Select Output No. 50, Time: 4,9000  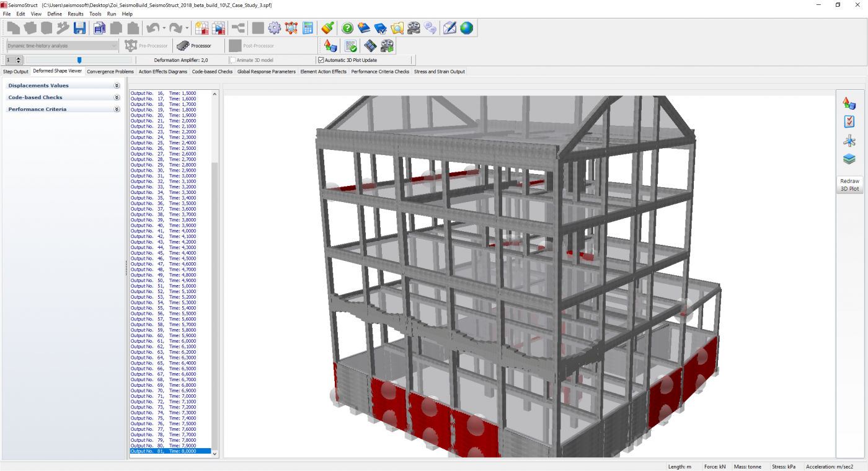point(170,281)
